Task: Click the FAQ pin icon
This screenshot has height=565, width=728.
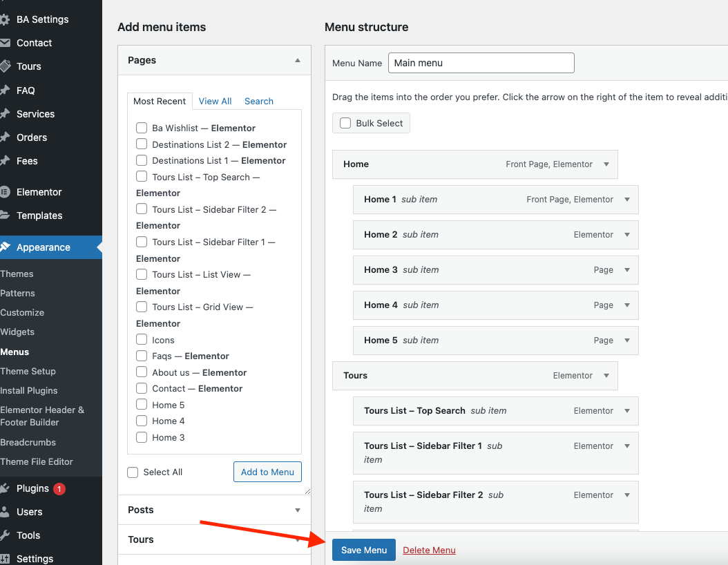Action: [x=5, y=90]
